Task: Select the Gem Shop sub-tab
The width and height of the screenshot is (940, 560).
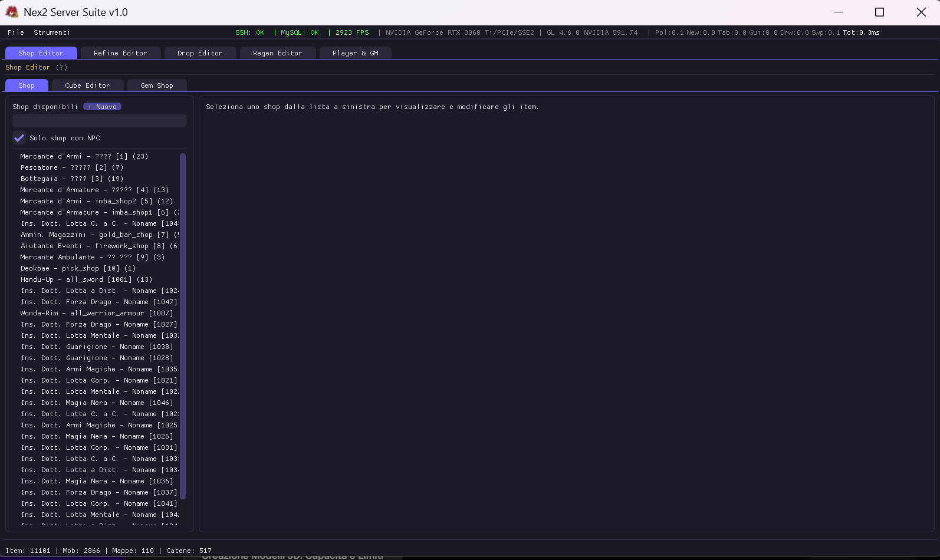Action: (x=157, y=85)
